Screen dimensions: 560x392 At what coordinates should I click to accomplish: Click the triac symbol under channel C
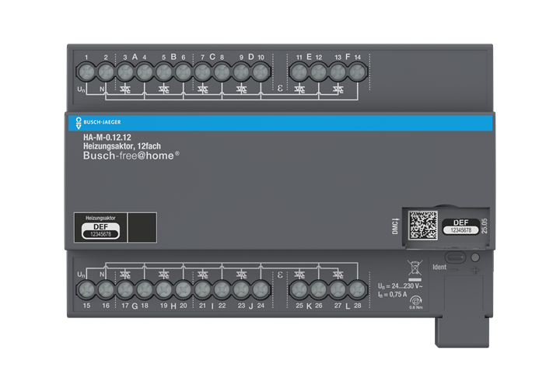pos(203,89)
